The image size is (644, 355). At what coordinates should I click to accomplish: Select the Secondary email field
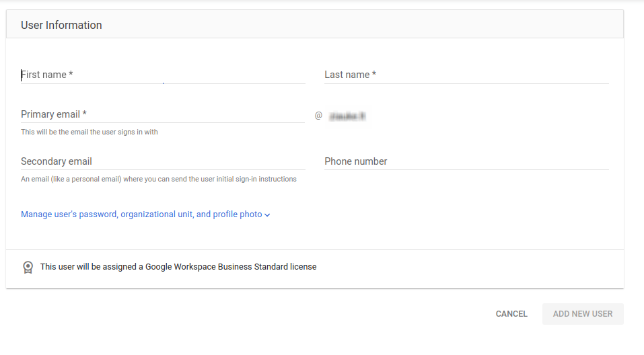[x=163, y=161]
